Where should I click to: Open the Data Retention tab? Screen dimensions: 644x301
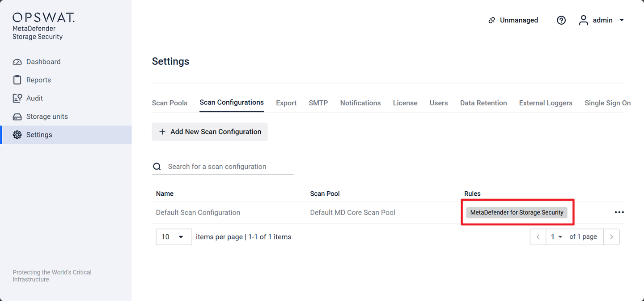pyautogui.click(x=483, y=103)
